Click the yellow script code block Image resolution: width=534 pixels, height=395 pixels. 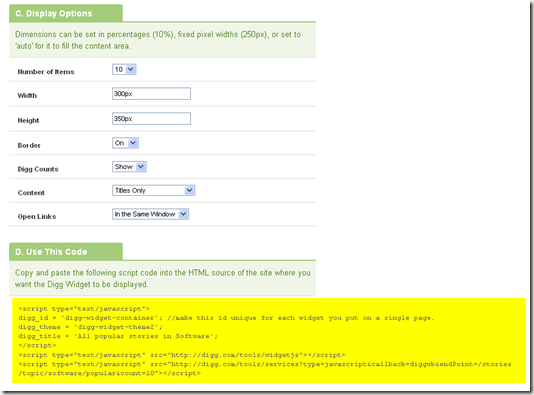coord(269,341)
